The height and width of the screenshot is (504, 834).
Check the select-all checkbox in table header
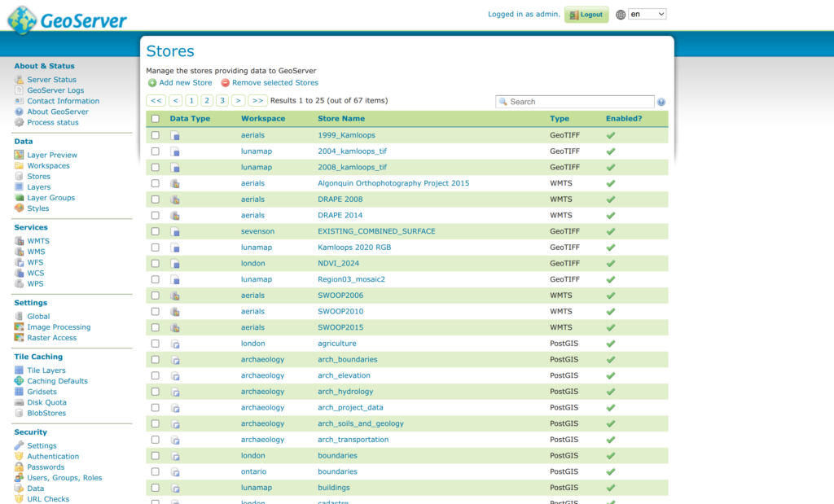click(x=156, y=119)
